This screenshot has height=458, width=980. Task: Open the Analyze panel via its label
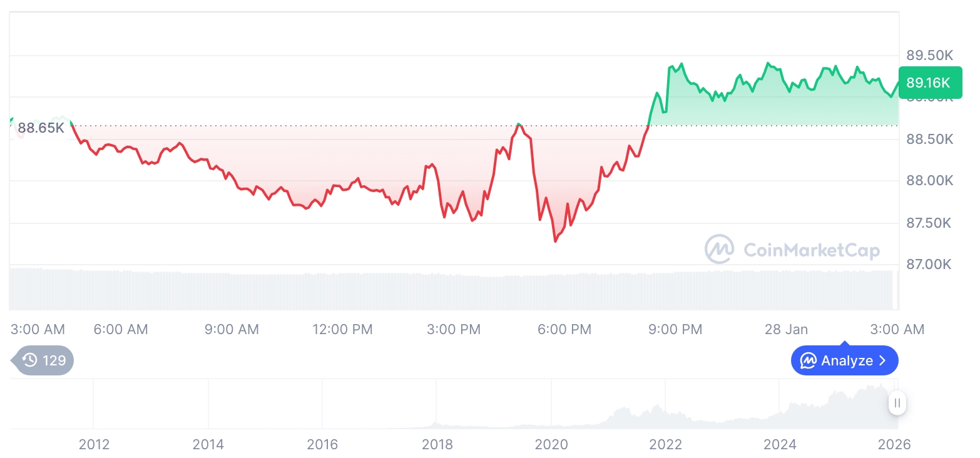pos(847,360)
